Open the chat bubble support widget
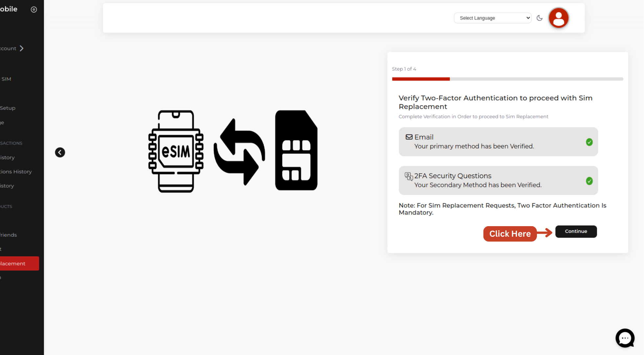Viewport: 644px width, 355px height. tap(625, 338)
